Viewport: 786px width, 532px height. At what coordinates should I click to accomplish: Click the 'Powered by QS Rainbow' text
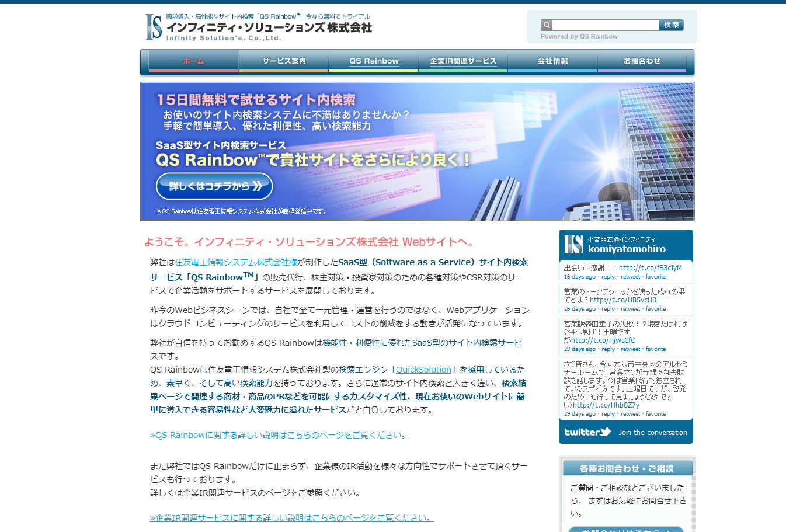(579, 36)
